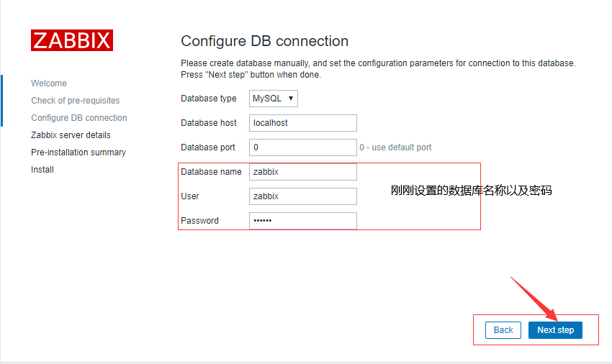
Task: Click into the Database port field
Action: tap(303, 147)
